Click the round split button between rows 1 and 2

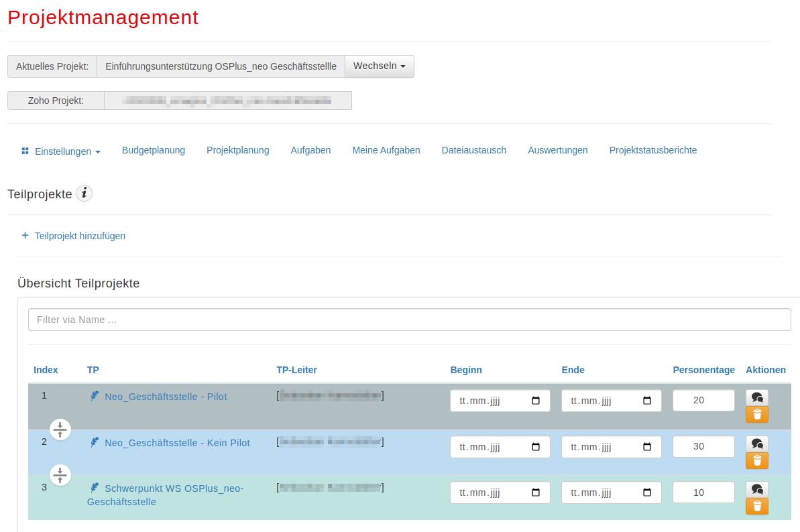coord(60,429)
